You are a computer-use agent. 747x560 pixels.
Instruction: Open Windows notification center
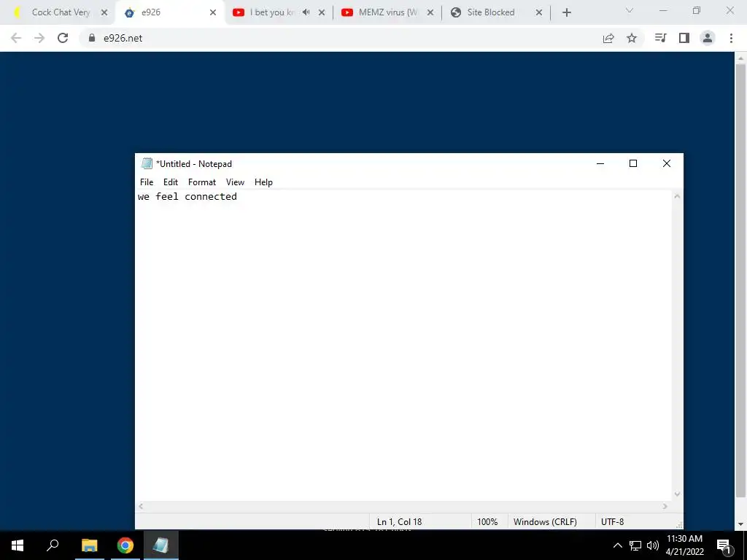click(724, 545)
